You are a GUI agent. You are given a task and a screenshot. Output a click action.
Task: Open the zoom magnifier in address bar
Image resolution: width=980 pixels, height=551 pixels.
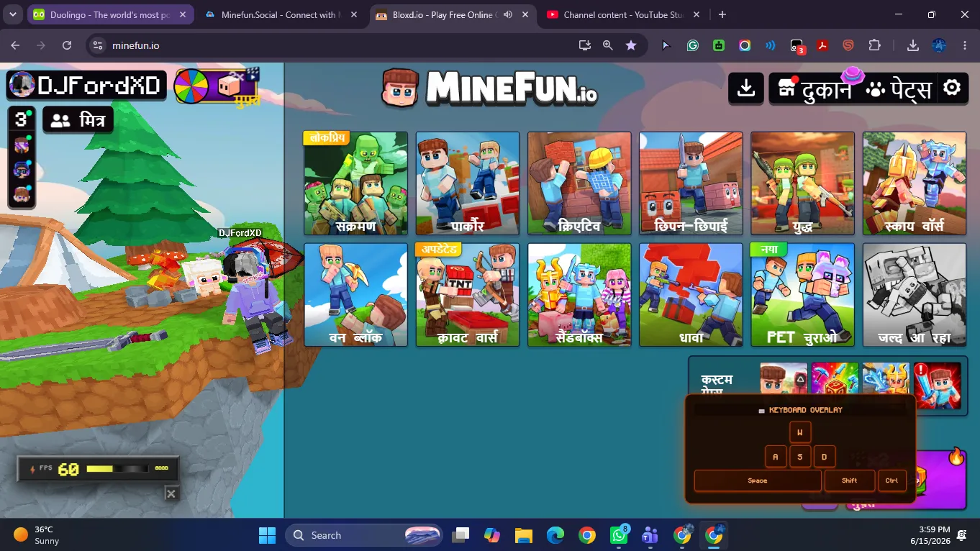point(608,45)
